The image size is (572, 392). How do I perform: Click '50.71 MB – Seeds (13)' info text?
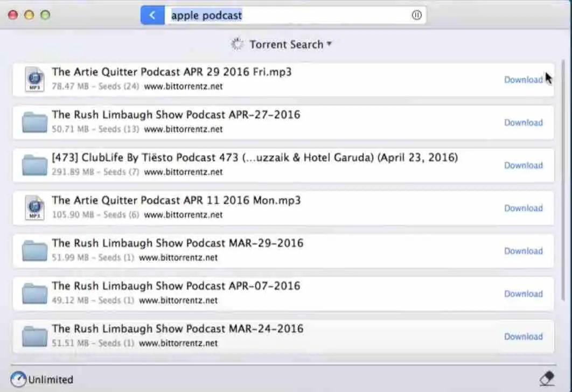point(95,129)
